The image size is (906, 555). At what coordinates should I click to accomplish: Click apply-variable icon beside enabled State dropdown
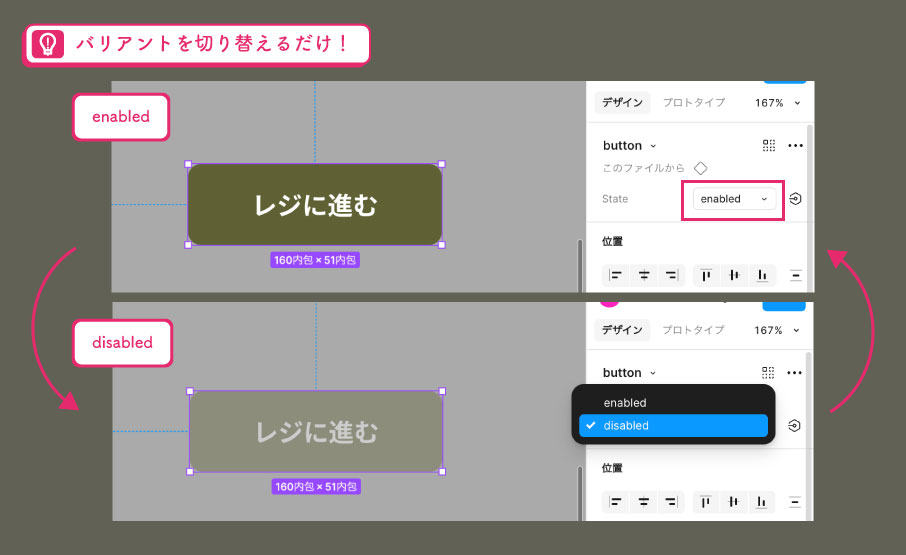click(x=795, y=199)
